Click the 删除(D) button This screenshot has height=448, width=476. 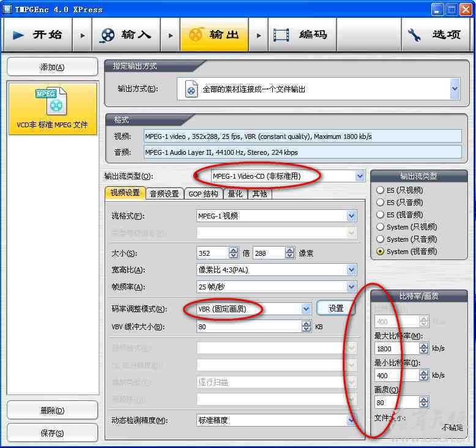click(52, 410)
